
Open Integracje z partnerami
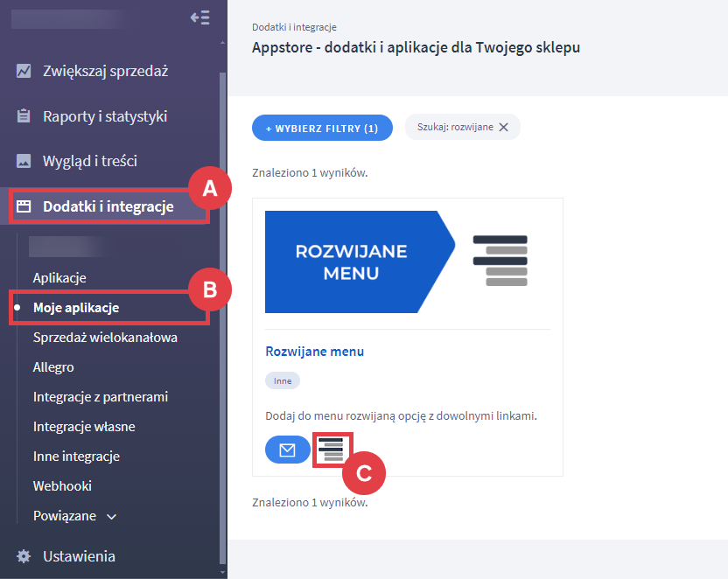coord(101,397)
